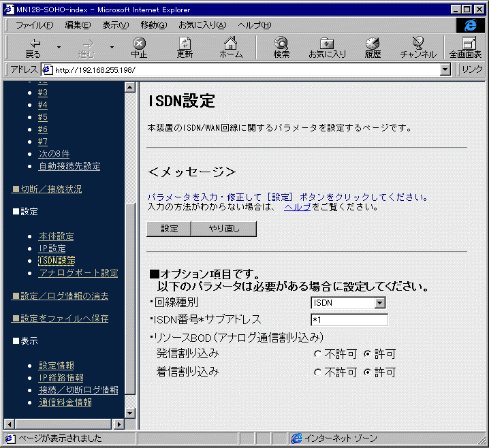The image size is (489, 448).
Task: Click the status bar page icon
Action: pos(10,438)
